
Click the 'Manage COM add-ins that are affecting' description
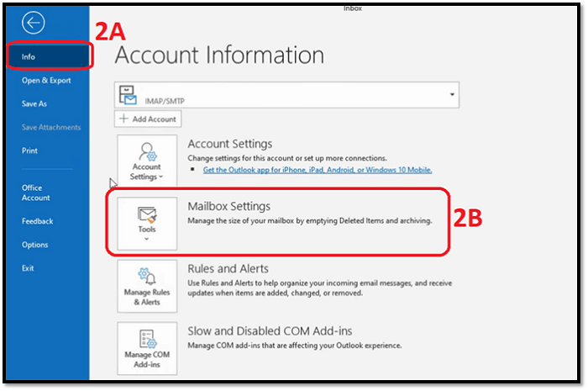[x=294, y=346]
